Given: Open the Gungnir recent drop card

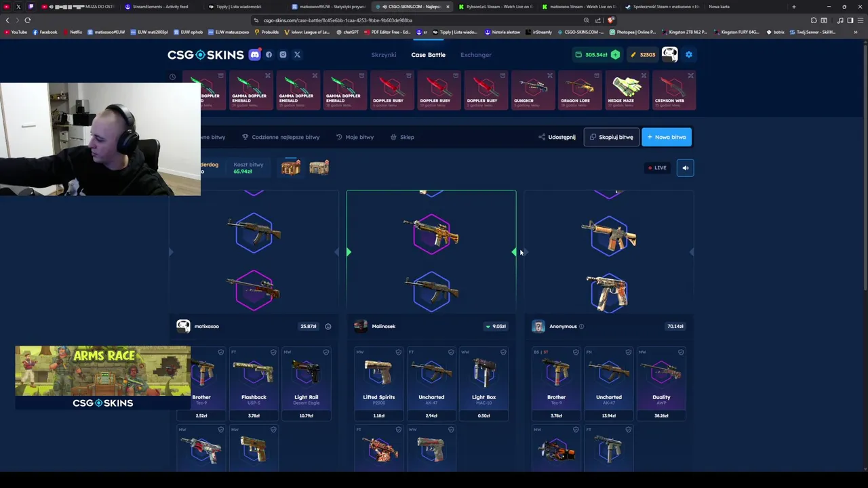Looking at the screenshot, I should (532, 90).
